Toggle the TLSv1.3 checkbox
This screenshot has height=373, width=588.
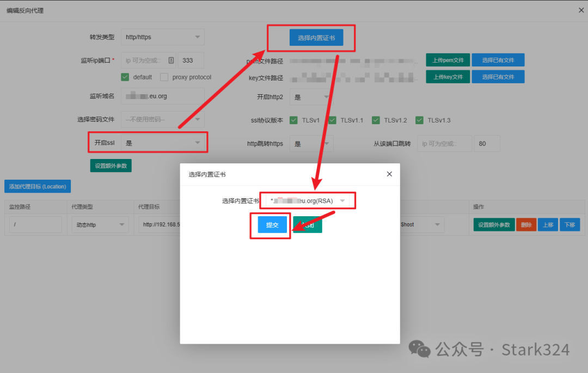[x=419, y=120]
